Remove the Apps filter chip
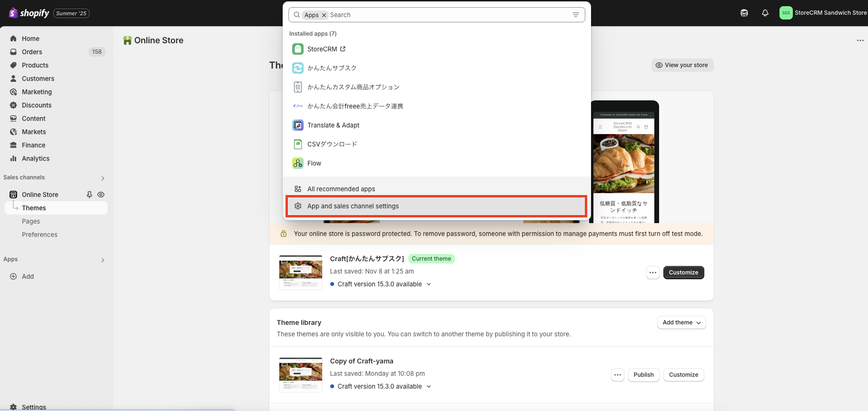This screenshot has height=411, width=868. 324,15
